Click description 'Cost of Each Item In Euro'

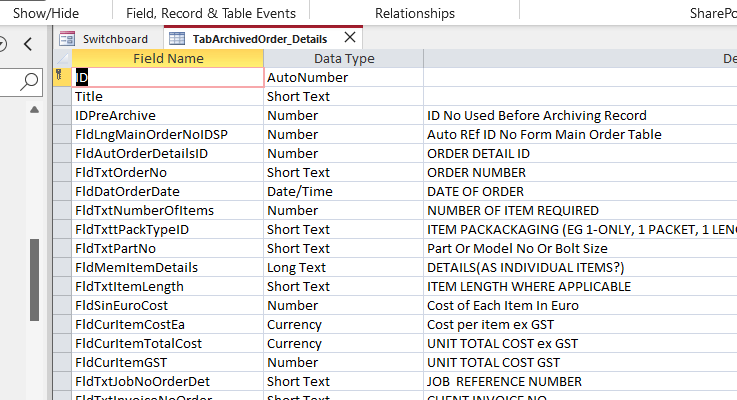pyautogui.click(x=502, y=306)
